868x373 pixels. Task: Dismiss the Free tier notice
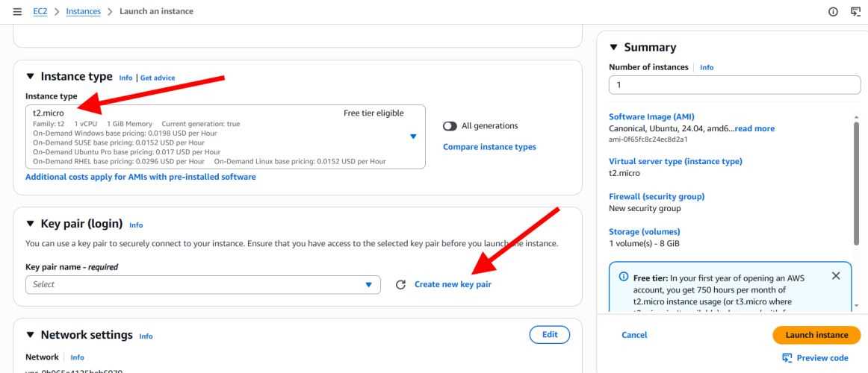835,276
